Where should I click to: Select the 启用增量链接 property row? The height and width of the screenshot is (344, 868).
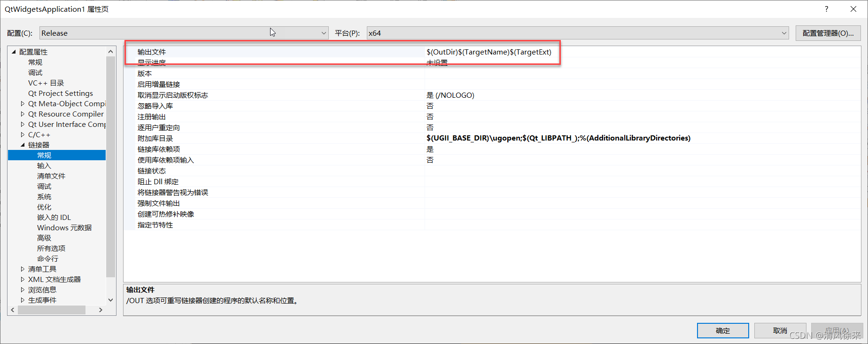click(x=492, y=84)
